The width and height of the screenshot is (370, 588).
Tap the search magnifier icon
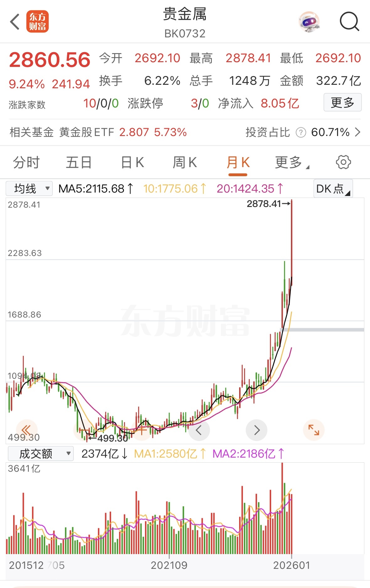click(x=349, y=22)
